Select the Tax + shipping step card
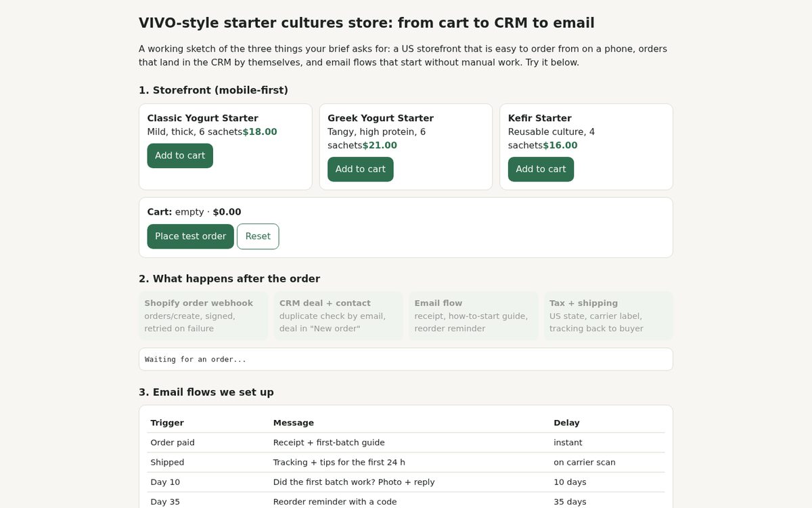This screenshot has height=508, width=812. click(608, 316)
